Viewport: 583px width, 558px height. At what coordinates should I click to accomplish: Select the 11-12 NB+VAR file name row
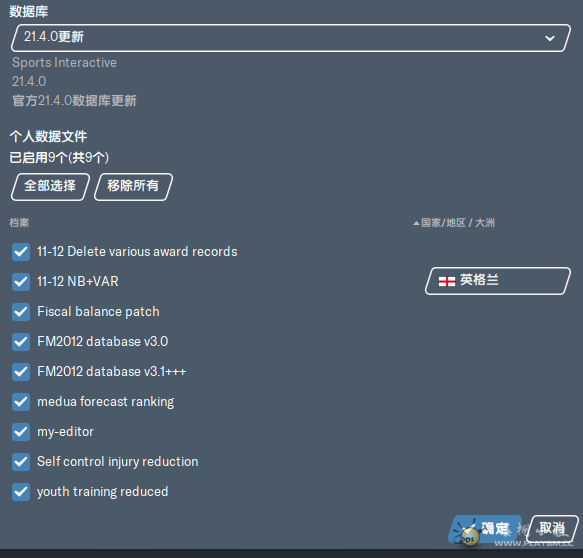click(78, 281)
